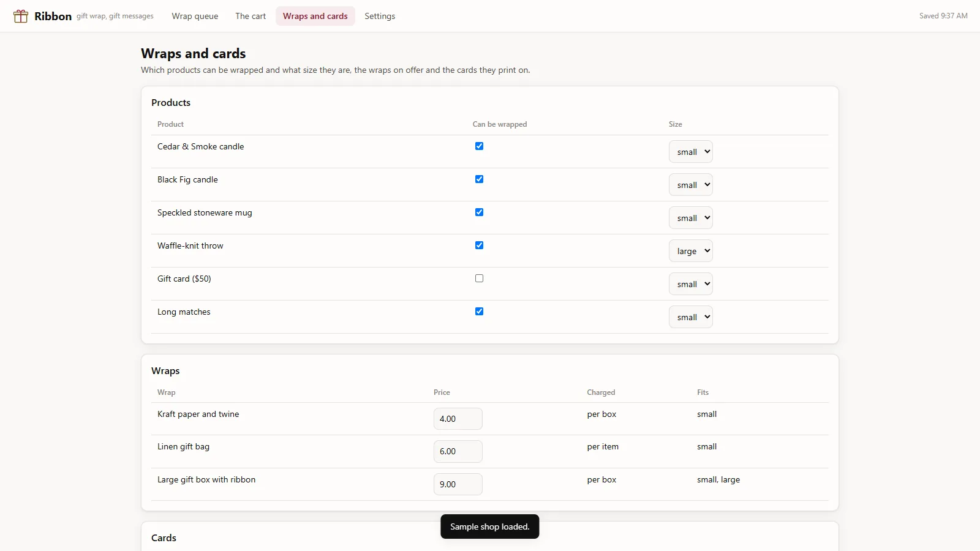Click the Long matches product name
This screenshot has height=551, width=980.
point(184,312)
